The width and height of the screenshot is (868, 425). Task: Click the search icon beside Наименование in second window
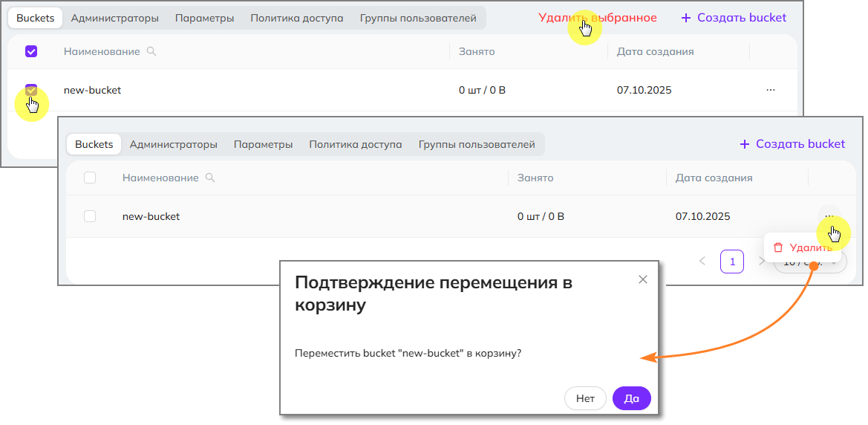210,178
